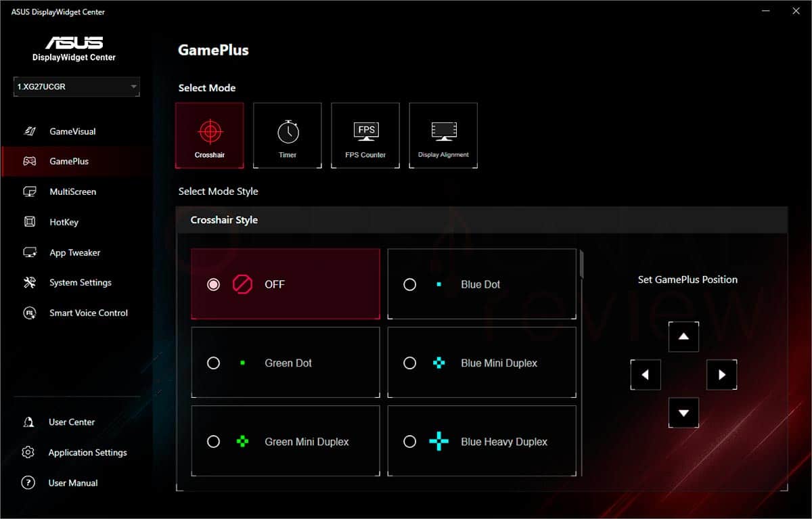The height and width of the screenshot is (519, 812).
Task: Click the Green Dot crosshair preview icon
Action: [x=242, y=363]
